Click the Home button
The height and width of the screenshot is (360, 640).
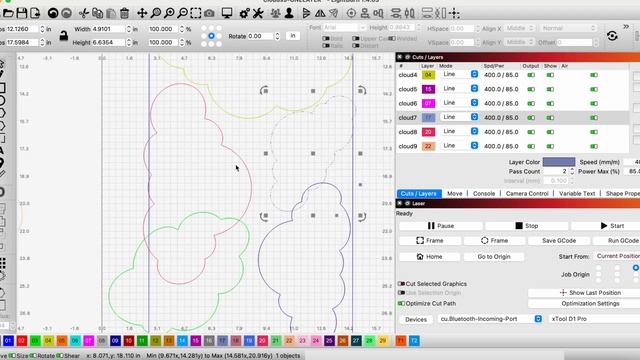(x=429, y=257)
